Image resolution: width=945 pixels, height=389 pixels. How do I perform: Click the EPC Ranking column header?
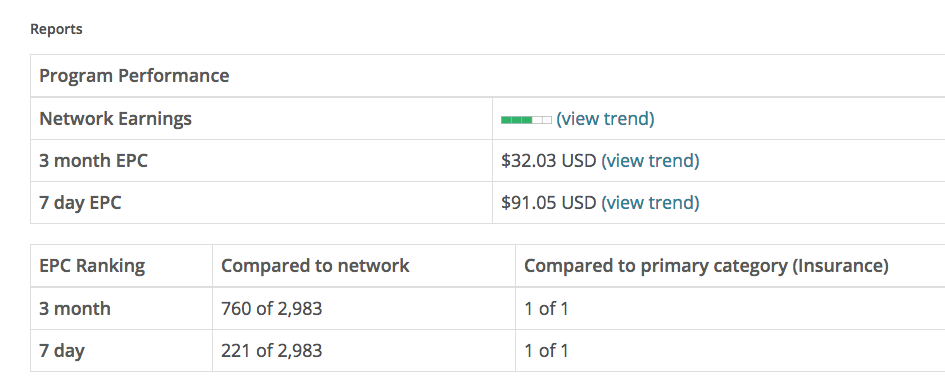pyautogui.click(x=92, y=266)
